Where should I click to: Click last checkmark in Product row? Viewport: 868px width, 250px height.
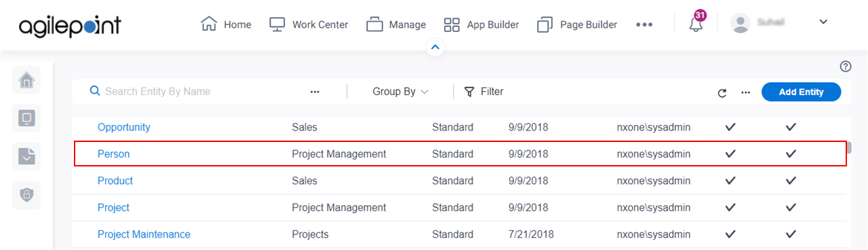pos(791,181)
